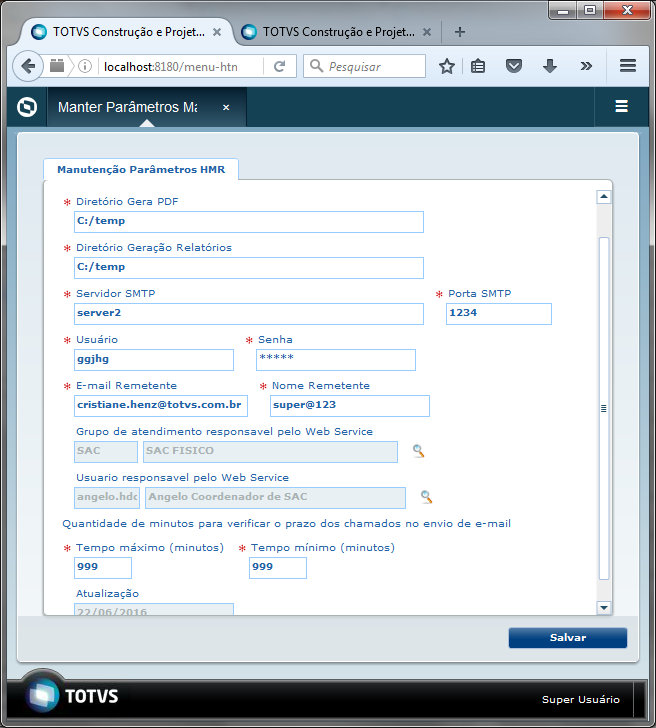Close the first TOTVS Construção browser tab

tap(217, 32)
